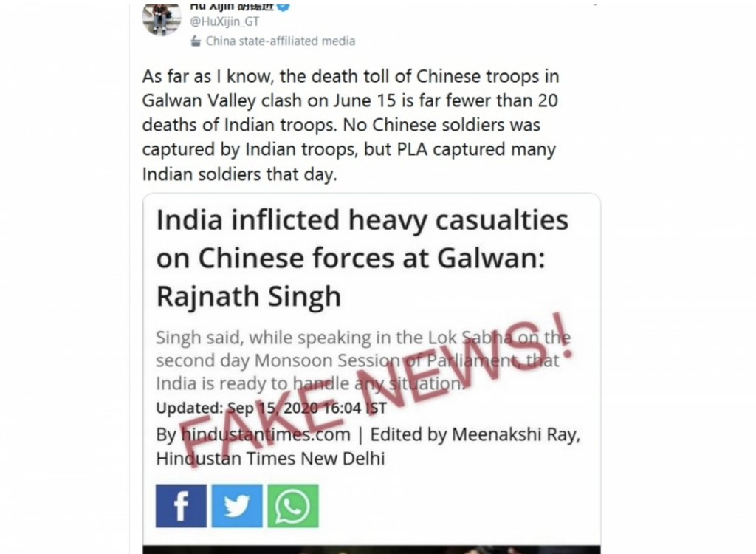Open Hu Xijin's profile avatar
756x554 pixels.
coord(162,18)
